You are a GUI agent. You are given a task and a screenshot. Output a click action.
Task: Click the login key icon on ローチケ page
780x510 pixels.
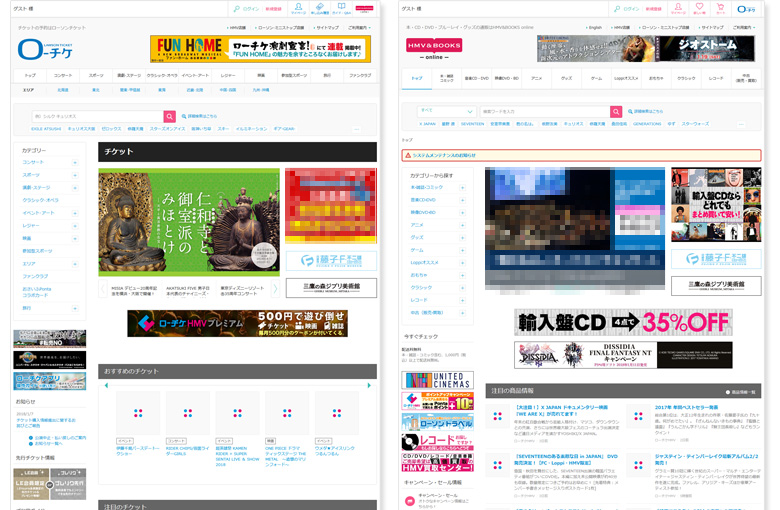(237, 8)
